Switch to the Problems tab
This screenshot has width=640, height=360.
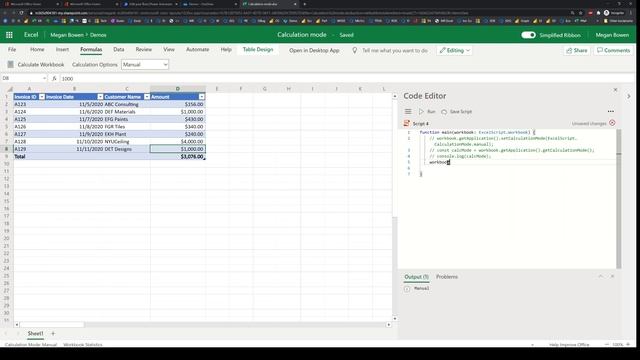(x=447, y=277)
